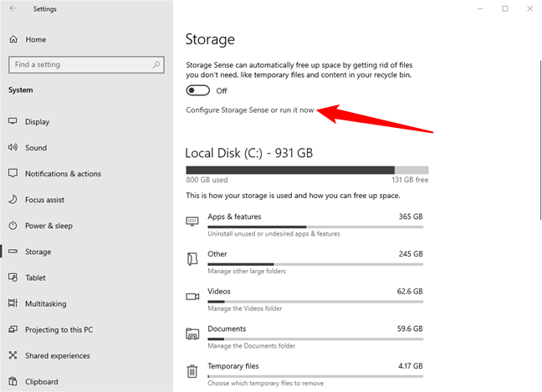Click the Display monitor icon
The width and height of the screenshot is (542, 392).
click(13, 121)
